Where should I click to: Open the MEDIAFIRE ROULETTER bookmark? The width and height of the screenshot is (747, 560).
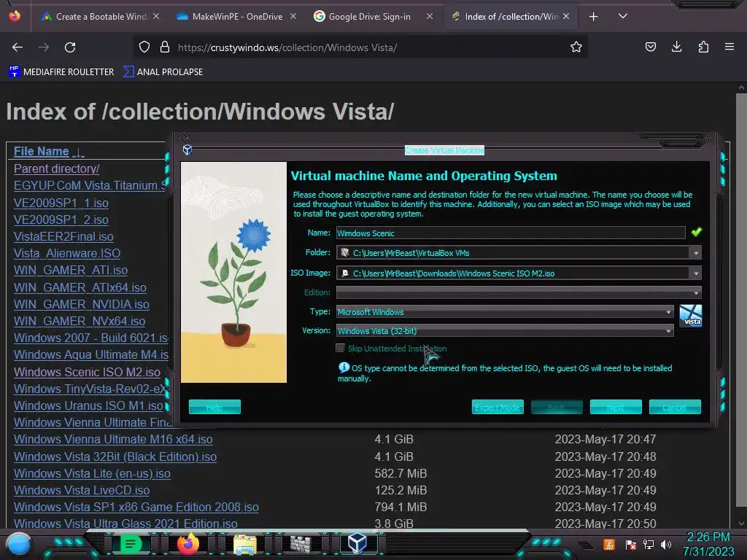[x=61, y=72]
